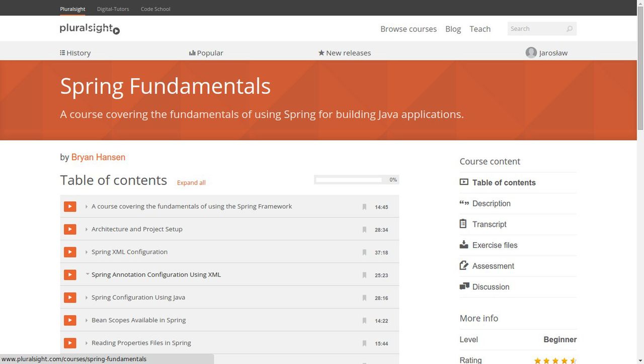
Task: Click Expand all link
Action: (191, 183)
